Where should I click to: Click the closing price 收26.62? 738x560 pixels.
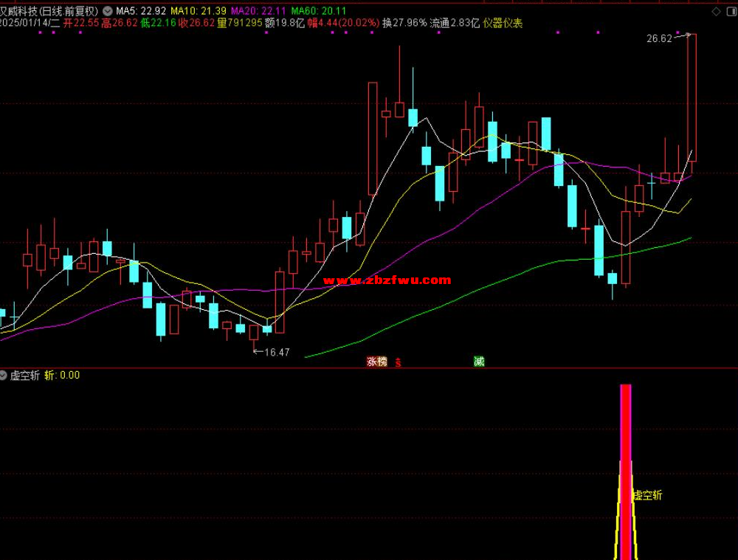(x=197, y=23)
